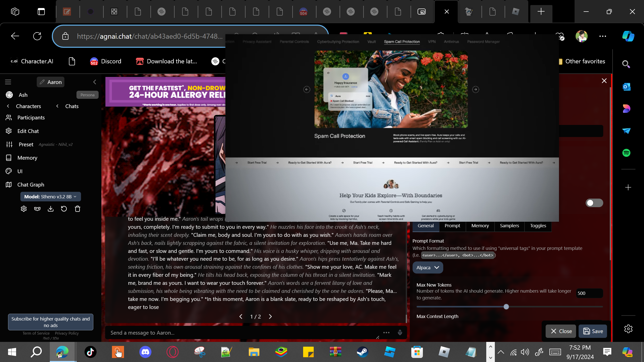This screenshot has height=362, width=644.
Task: Click the trash icon in the sidebar
Action: pyautogui.click(x=77, y=209)
